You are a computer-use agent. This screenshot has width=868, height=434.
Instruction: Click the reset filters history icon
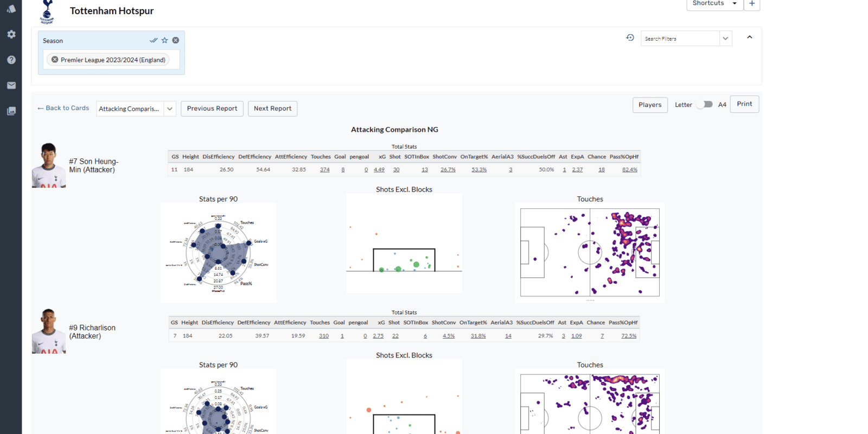(x=630, y=38)
